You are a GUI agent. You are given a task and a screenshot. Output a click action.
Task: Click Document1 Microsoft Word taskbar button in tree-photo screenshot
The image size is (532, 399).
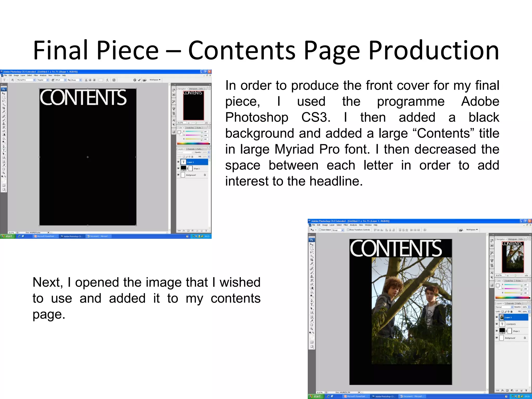click(413, 396)
